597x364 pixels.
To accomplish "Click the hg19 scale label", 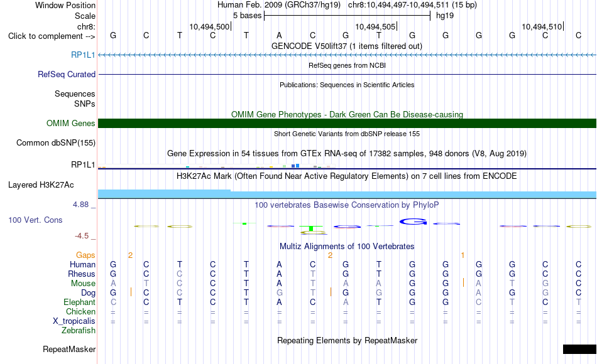I will pyautogui.click(x=445, y=16).
